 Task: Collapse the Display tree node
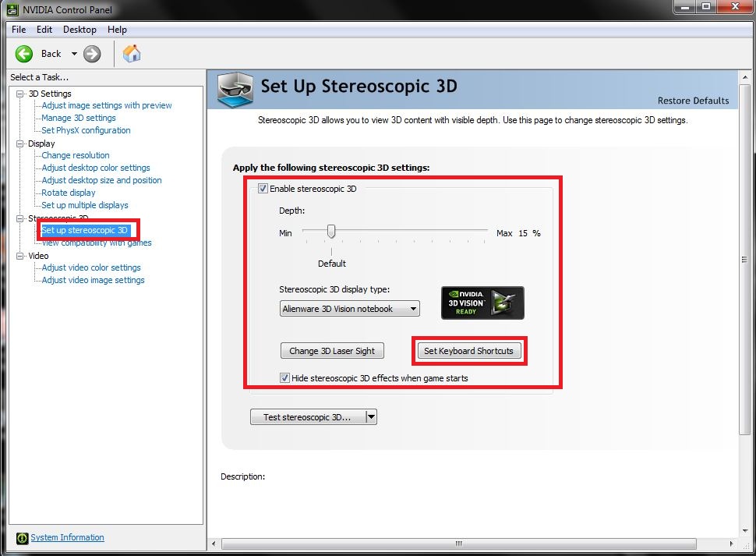point(19,143)
